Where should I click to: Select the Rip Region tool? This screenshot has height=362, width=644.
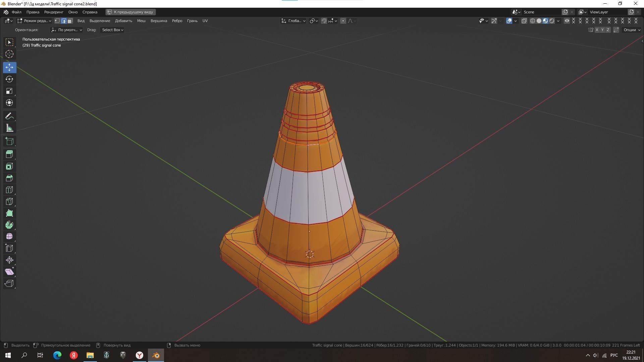(x=9, y=284)
